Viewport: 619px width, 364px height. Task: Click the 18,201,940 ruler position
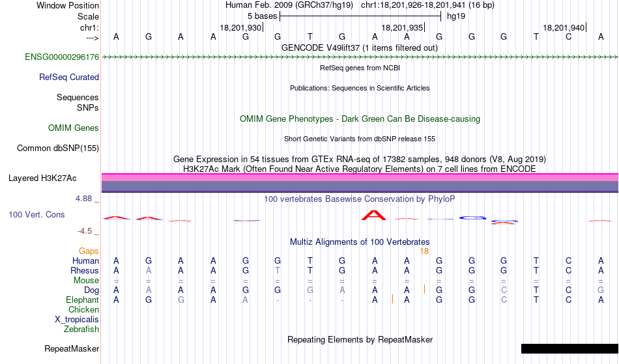[564, 27]
